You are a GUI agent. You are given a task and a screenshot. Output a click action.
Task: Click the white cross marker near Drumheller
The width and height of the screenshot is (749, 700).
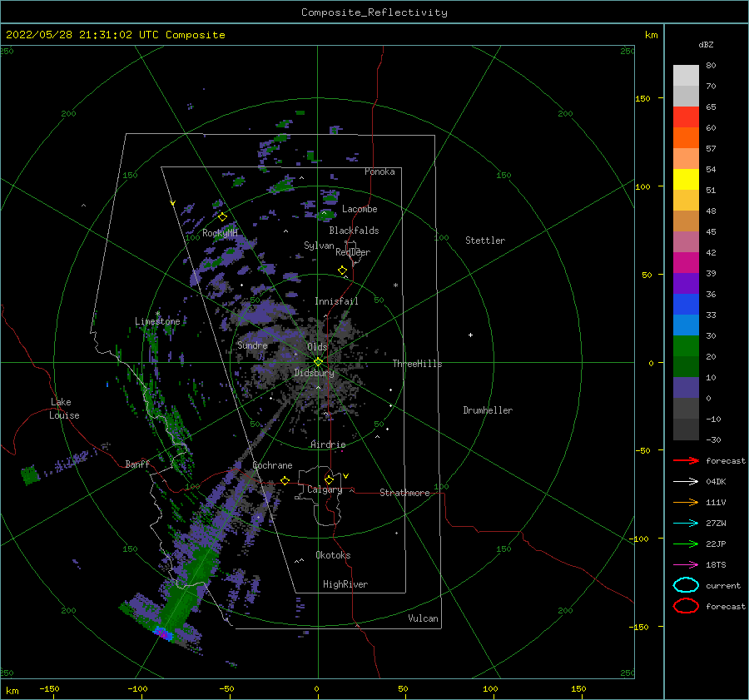[470, 335]
